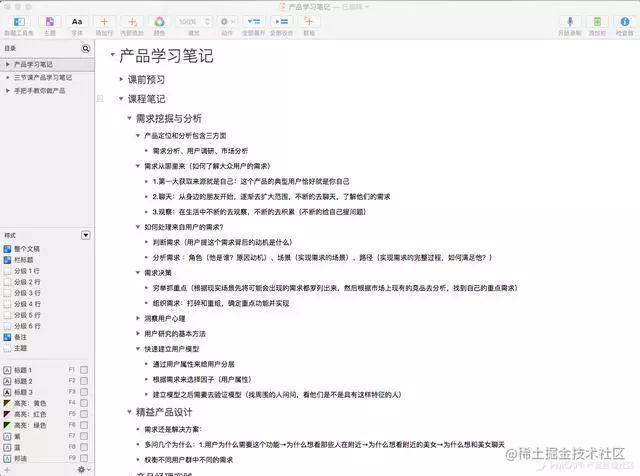Click the collapse all rows icon
640x476 pixels.
[x=281, y=22]
